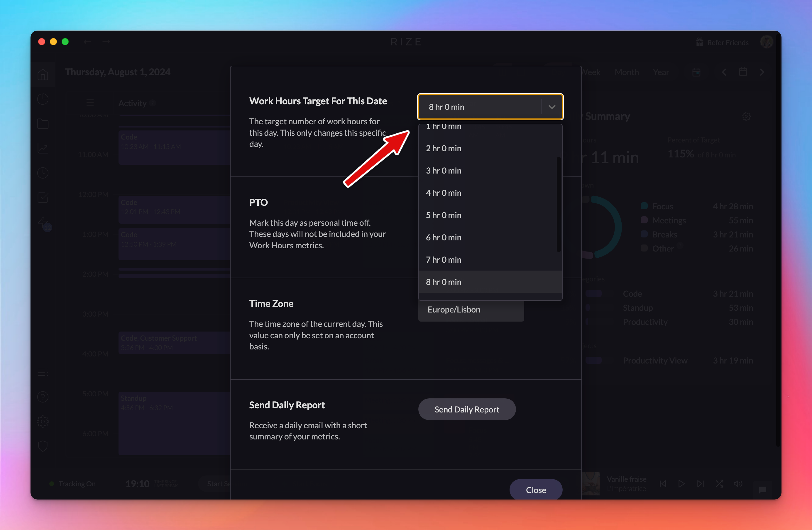Click the calendar icon next to Year
This screenshot has width=812, height=530.
[696, 72]
